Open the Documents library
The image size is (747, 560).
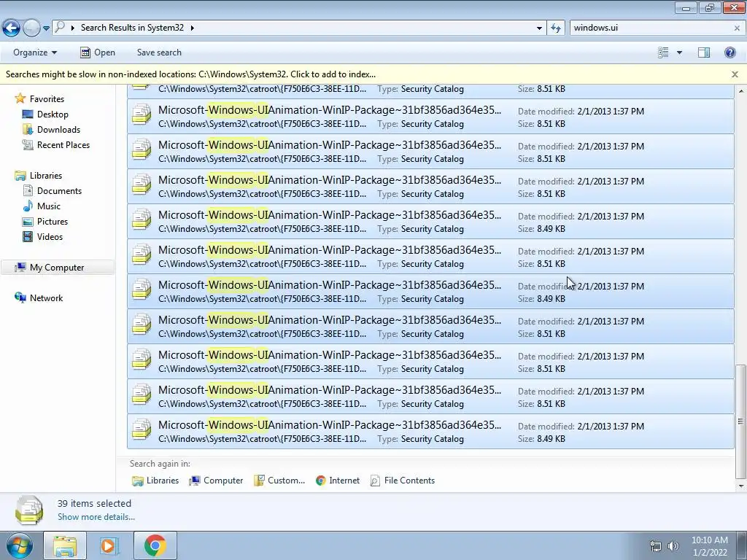(x=59, y=191)
